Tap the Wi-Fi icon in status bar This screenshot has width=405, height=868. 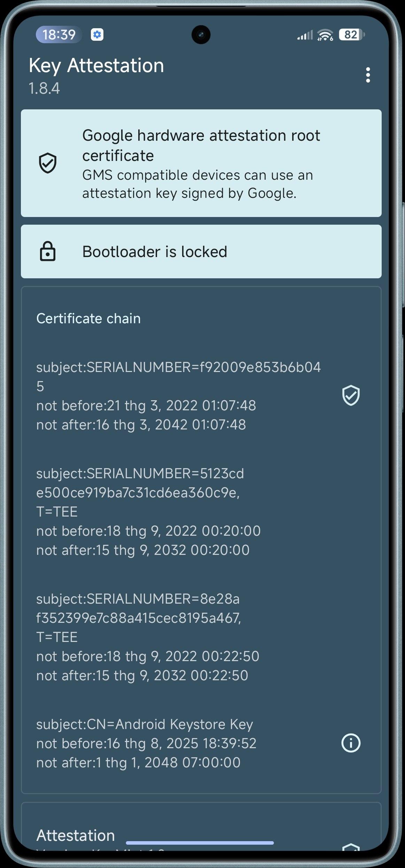[325, 35]
